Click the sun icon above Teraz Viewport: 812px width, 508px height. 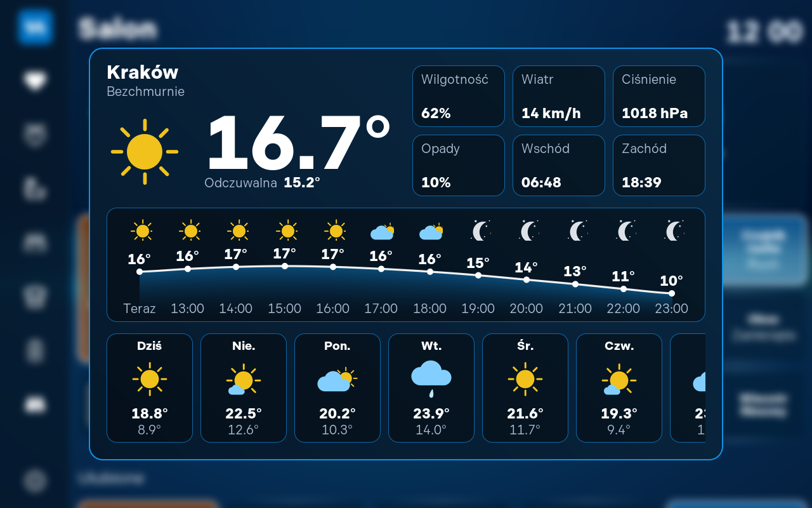pos(142,231)
